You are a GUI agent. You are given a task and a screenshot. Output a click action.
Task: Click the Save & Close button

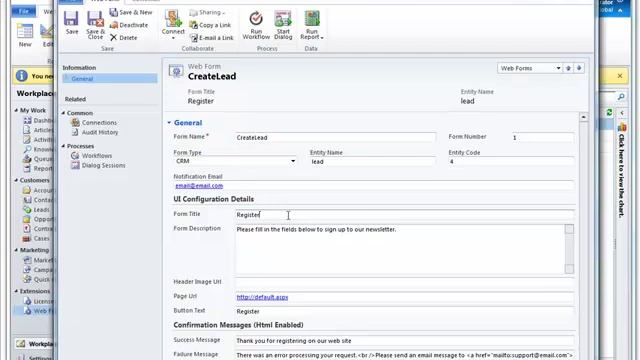click(96, 25)
